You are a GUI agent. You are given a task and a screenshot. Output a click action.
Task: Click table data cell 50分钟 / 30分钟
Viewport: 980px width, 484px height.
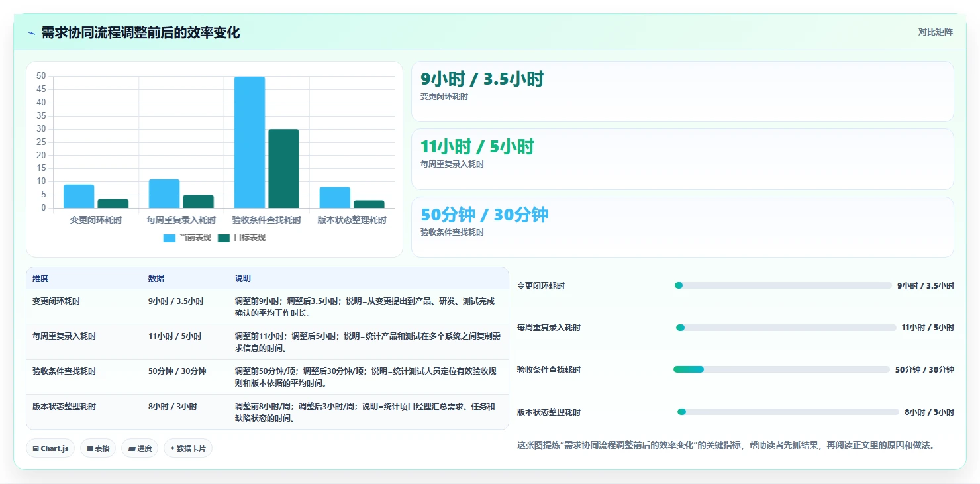177,371
